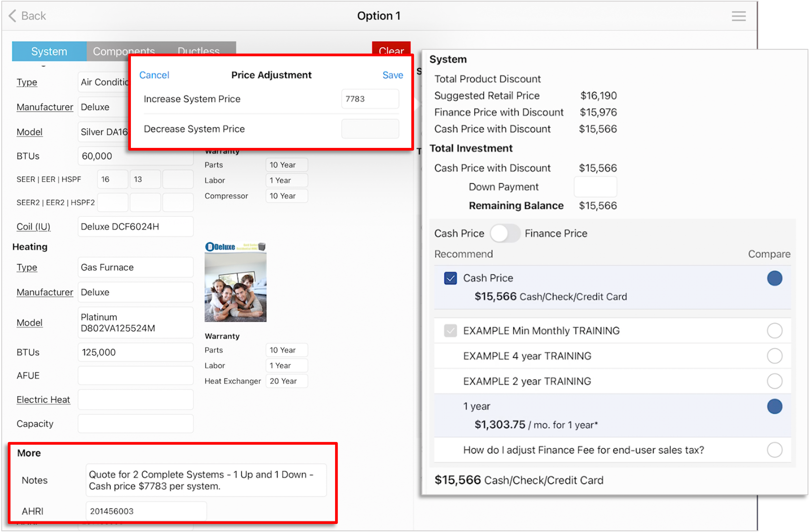
Task: Toggle the Cash Price / Finance Price switch
Action: (x=505, y=234)
